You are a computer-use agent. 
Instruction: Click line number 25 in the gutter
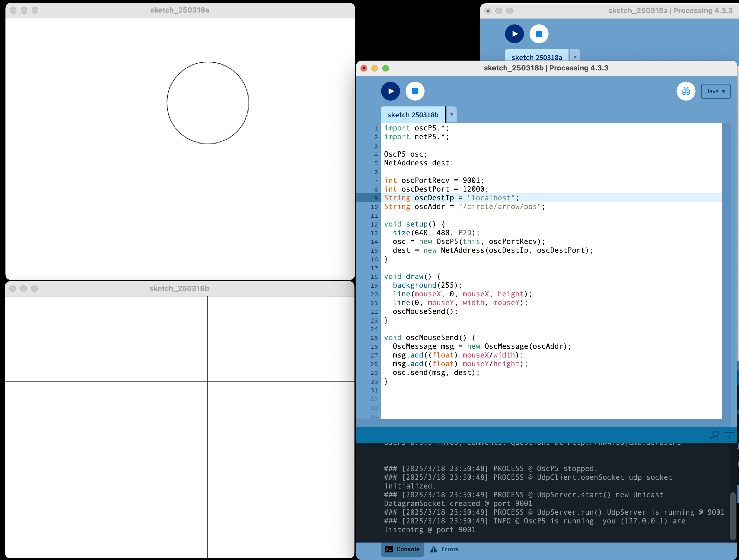click(374, 338)
